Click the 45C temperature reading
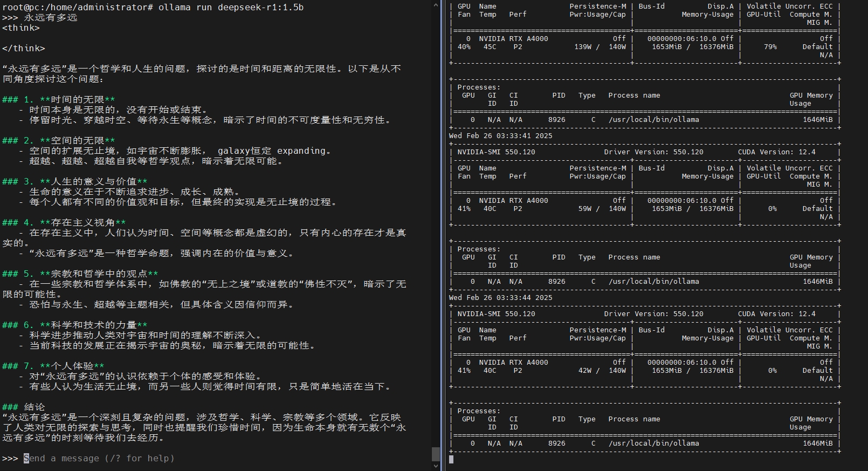The height and width of the screenshot is (471, 868). click(x=490, y=47)
